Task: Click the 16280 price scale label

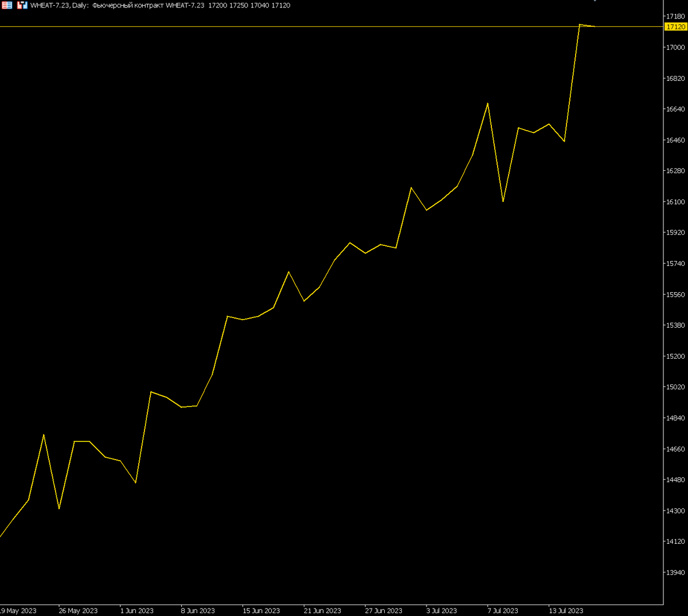Action: pos(675,171)
